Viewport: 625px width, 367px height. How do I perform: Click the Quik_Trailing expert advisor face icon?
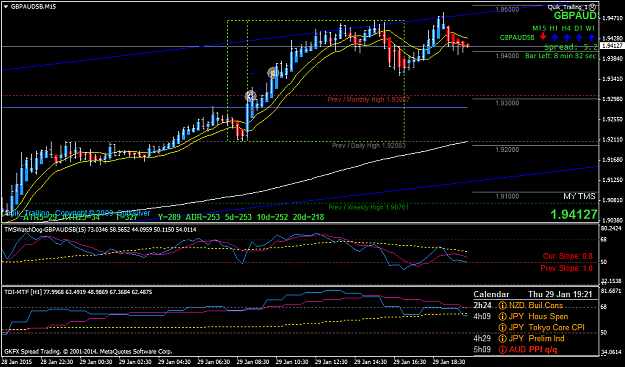click(x=593, y=7)
